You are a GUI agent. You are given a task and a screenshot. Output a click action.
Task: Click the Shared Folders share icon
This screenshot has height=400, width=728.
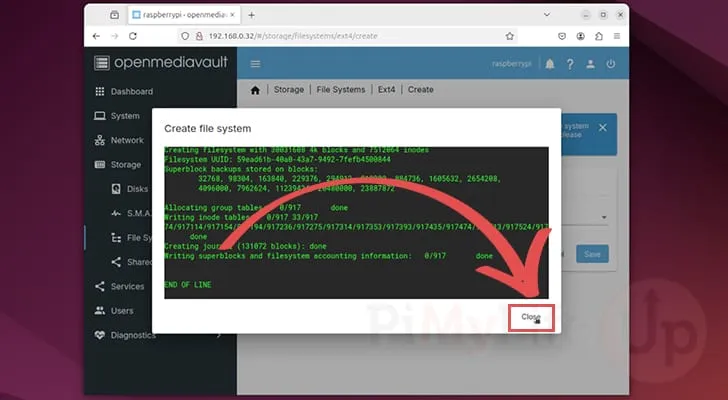click(x=116, y=262)
